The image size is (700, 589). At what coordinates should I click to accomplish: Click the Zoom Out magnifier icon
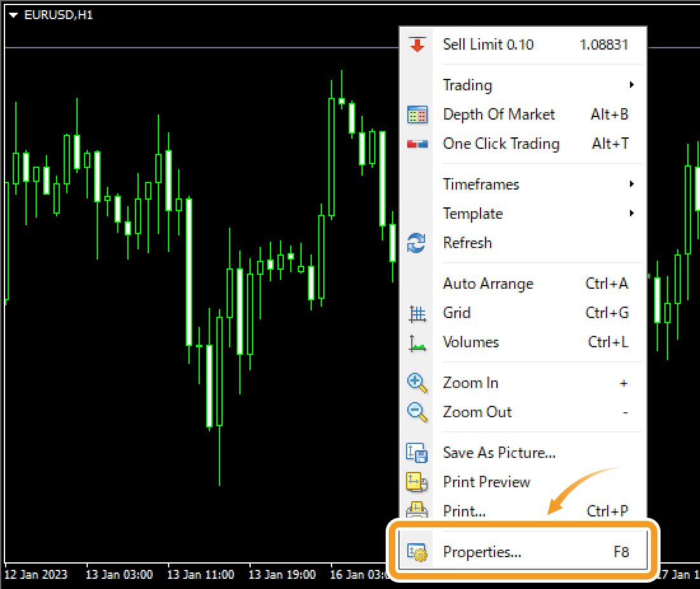coord(417,412)
